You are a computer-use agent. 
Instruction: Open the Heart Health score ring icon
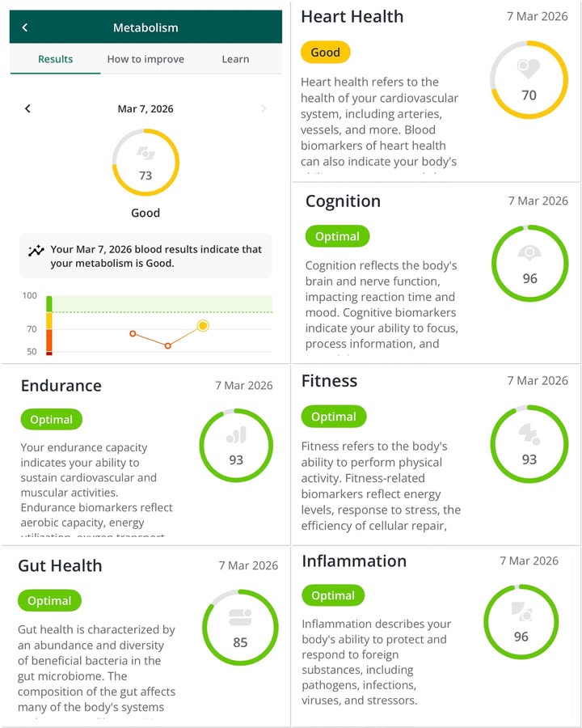[529, 79]
